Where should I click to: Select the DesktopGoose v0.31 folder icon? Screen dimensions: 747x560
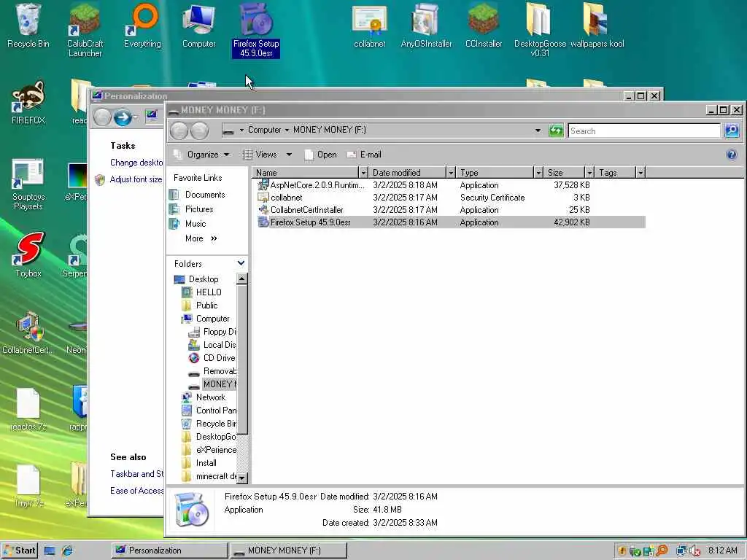[540, 30]
